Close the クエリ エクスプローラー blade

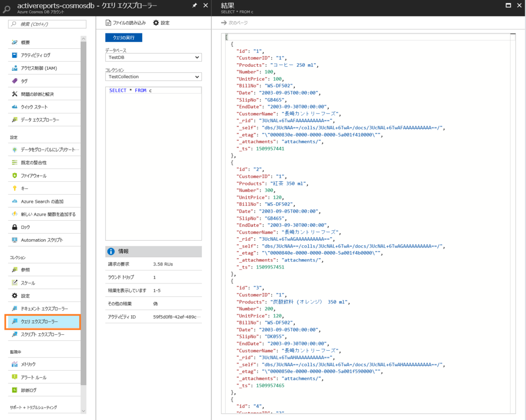point(205,5)
